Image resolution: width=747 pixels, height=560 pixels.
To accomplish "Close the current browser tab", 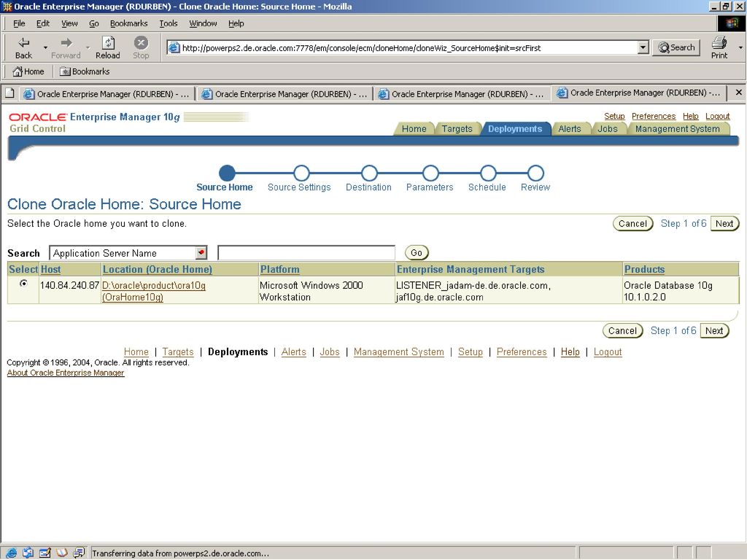I will point(738,93).
